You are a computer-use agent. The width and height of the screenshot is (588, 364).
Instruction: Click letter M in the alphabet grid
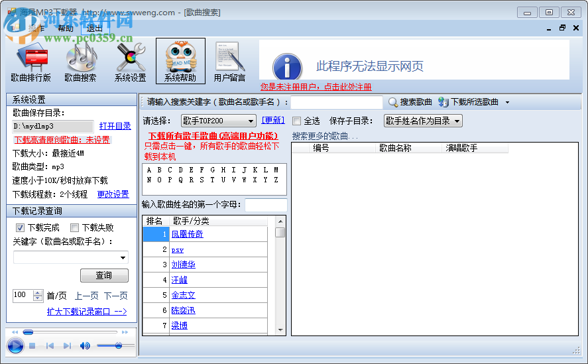(276, 170)
